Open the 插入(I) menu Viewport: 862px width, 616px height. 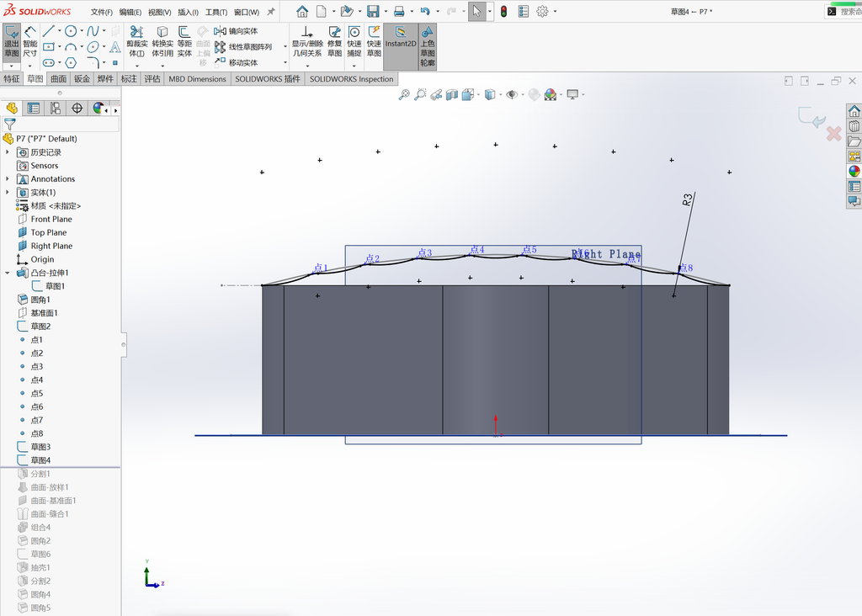tap(188, 12)
